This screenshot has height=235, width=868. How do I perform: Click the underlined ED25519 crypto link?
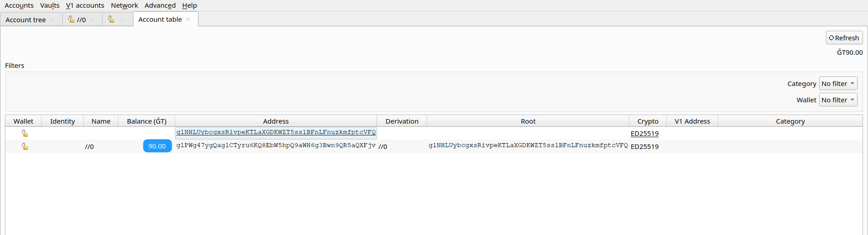645,134
